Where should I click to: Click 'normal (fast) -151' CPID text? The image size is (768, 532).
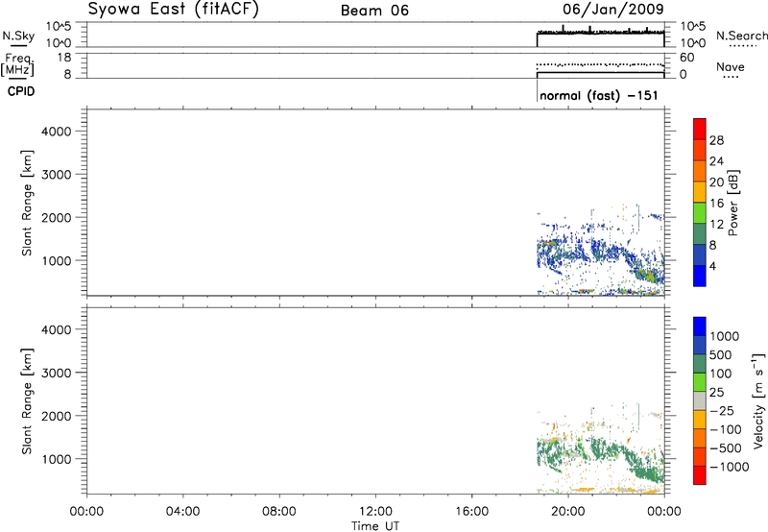pos(598,95)
